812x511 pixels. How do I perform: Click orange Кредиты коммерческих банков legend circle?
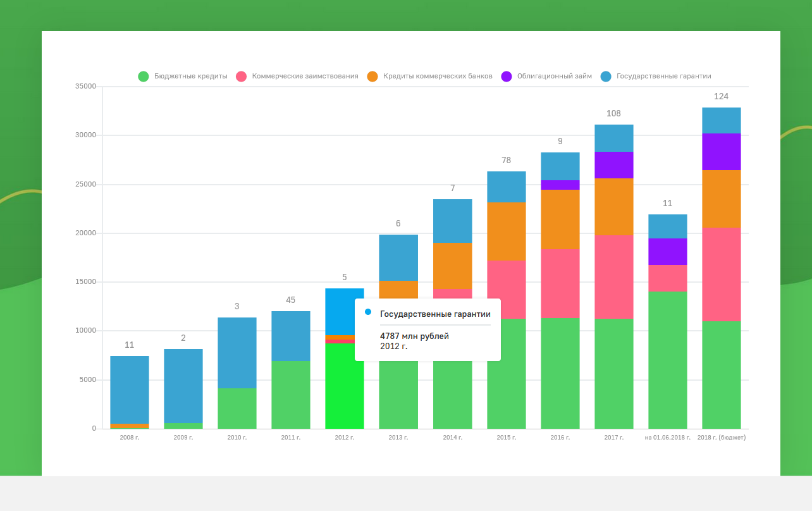tap(372, 77)
